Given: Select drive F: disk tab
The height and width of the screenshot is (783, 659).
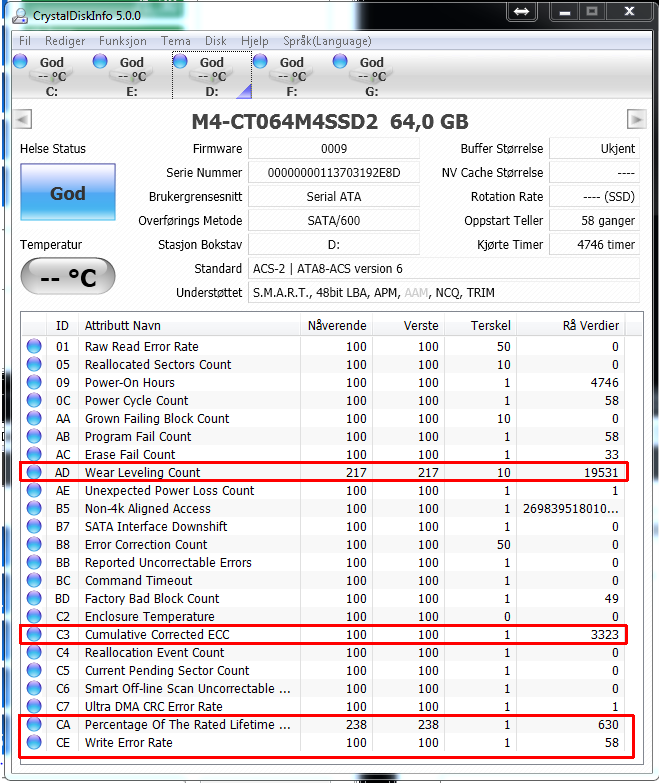Looking at the screenshot, I should 292,75.
